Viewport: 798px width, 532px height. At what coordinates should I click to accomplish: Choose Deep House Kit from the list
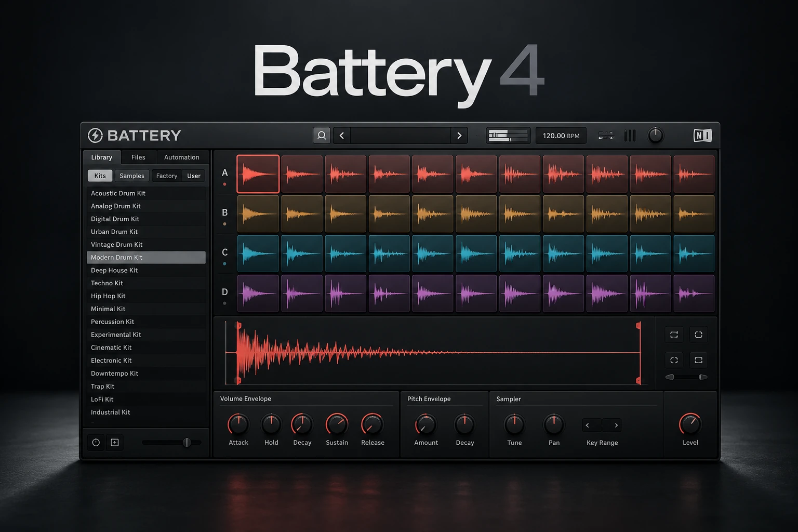[146, 270]
